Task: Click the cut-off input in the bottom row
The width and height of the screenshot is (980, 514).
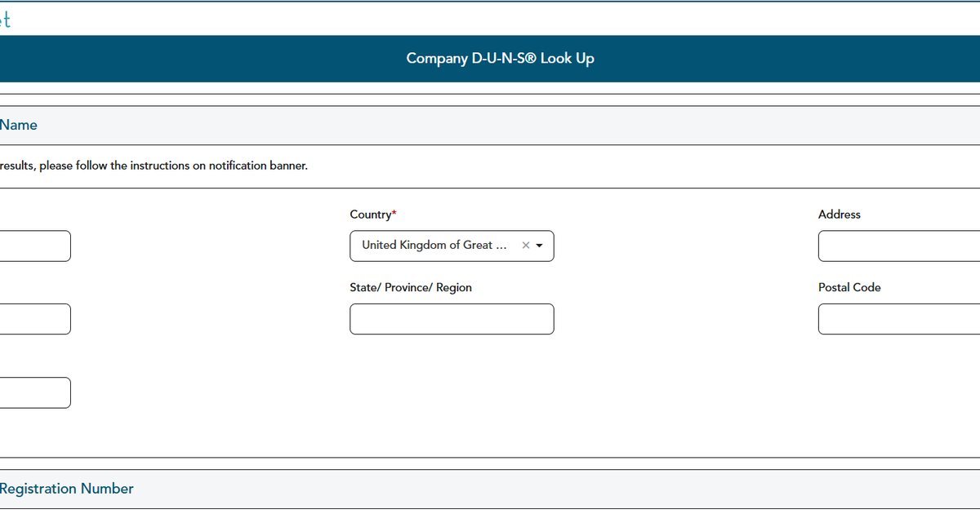Action: [x=35, y=392]
